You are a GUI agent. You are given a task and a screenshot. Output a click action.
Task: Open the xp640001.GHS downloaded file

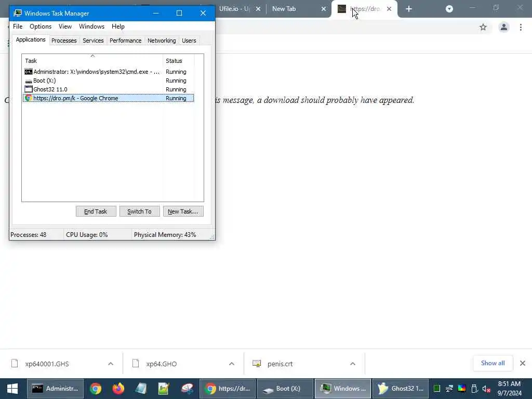(47, 364)
